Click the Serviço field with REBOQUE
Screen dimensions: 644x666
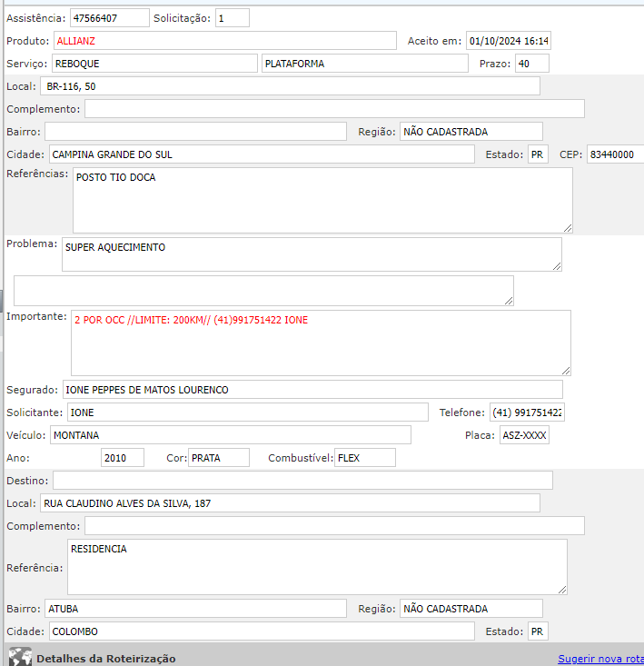point(154,64)
